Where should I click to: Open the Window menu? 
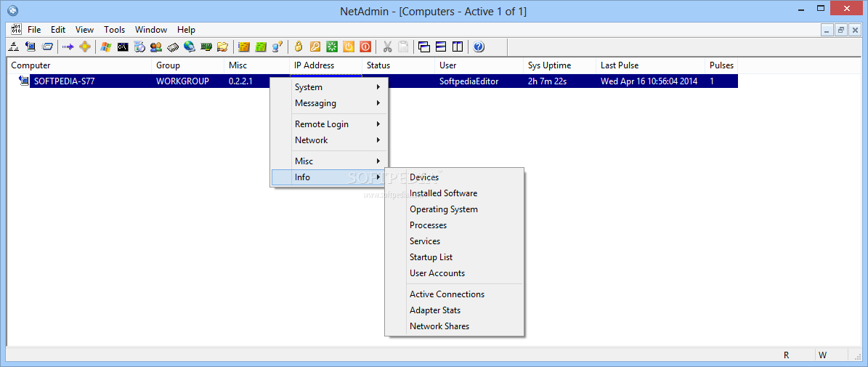[151, 30]
